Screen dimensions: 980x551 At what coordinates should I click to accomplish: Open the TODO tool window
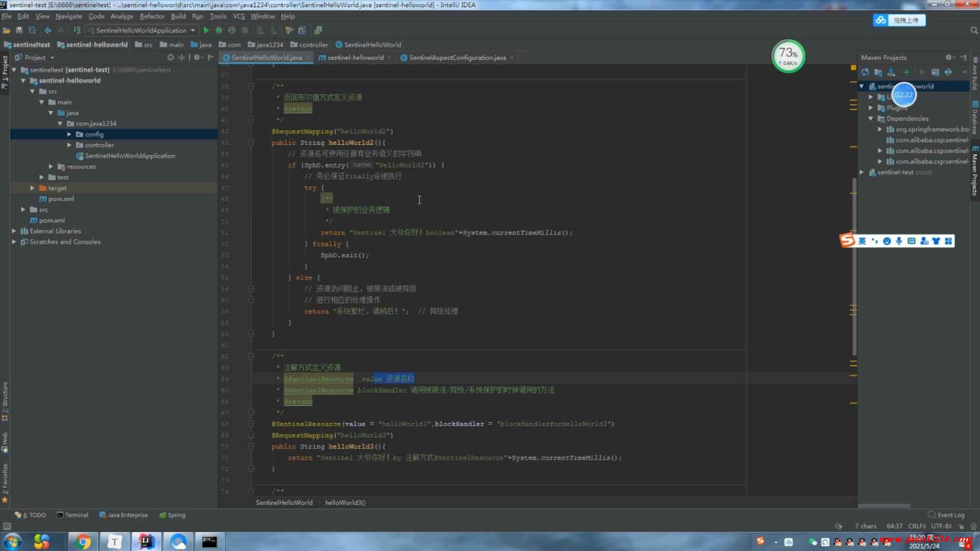coord(31,515)
